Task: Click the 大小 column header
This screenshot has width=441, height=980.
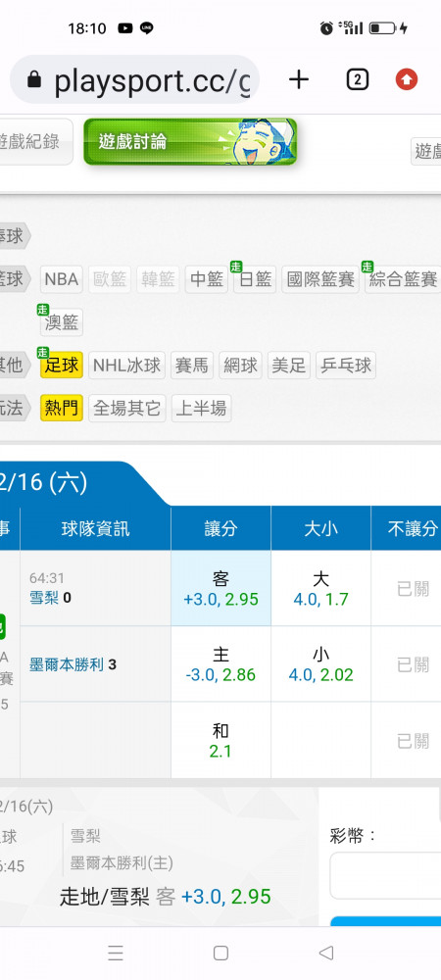Action: pyautogui.click(x=321, y=529)
